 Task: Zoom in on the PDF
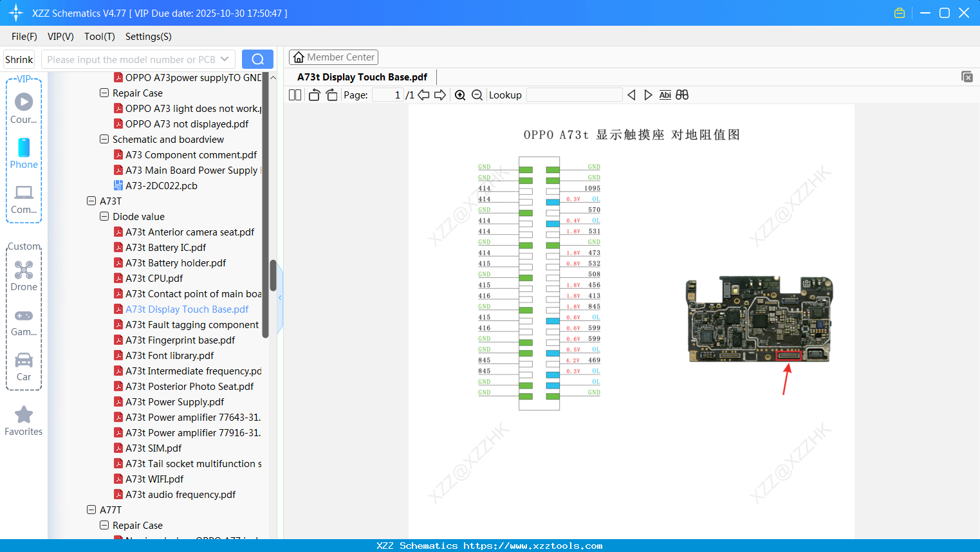click(460, 95)
